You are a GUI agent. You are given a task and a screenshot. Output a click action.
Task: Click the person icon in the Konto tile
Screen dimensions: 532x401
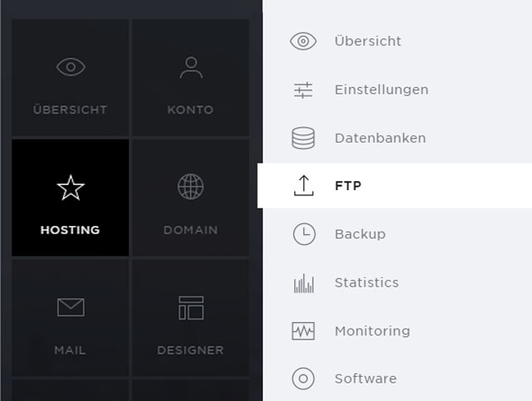pyautogui.click(x=191, y=67)
